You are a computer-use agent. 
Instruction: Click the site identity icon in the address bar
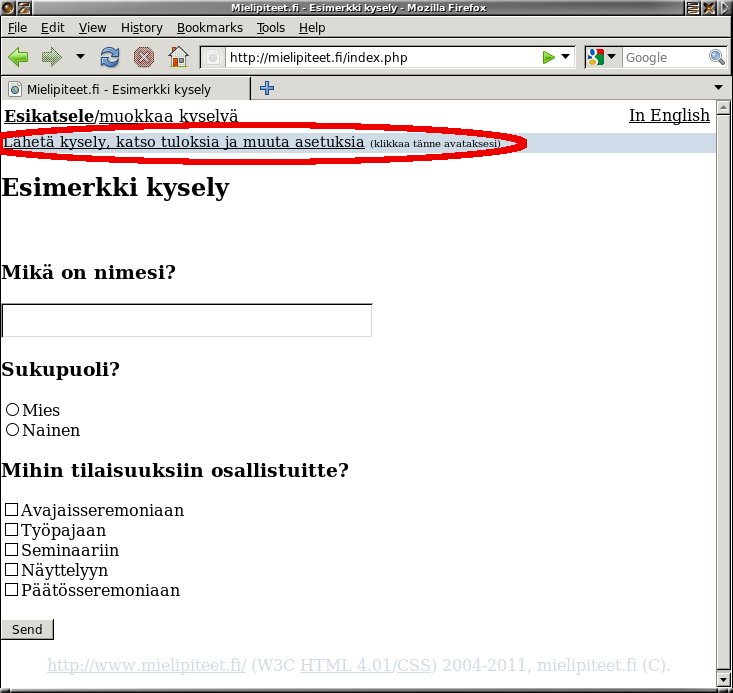[x=213, y=58]
